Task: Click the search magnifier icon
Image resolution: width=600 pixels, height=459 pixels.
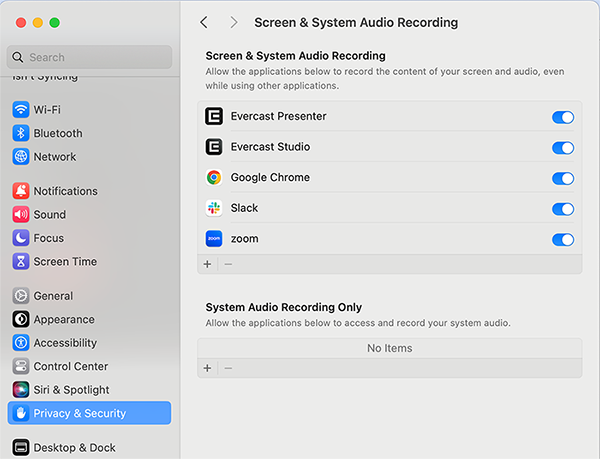Action: click(18, 57)
